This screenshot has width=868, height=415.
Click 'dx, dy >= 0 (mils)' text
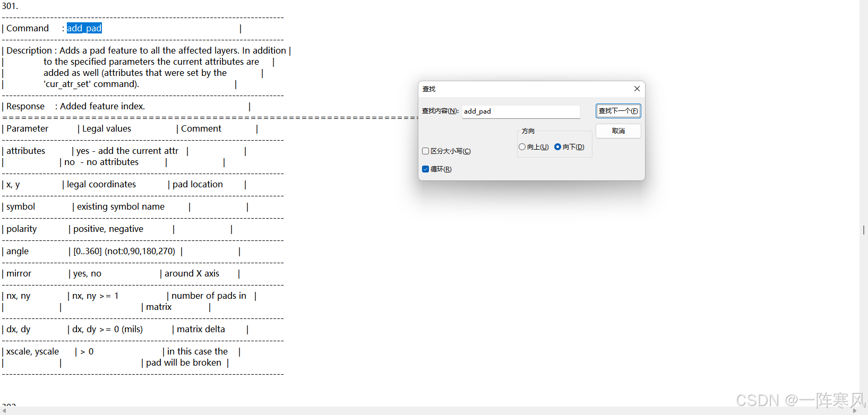[107, 330]
